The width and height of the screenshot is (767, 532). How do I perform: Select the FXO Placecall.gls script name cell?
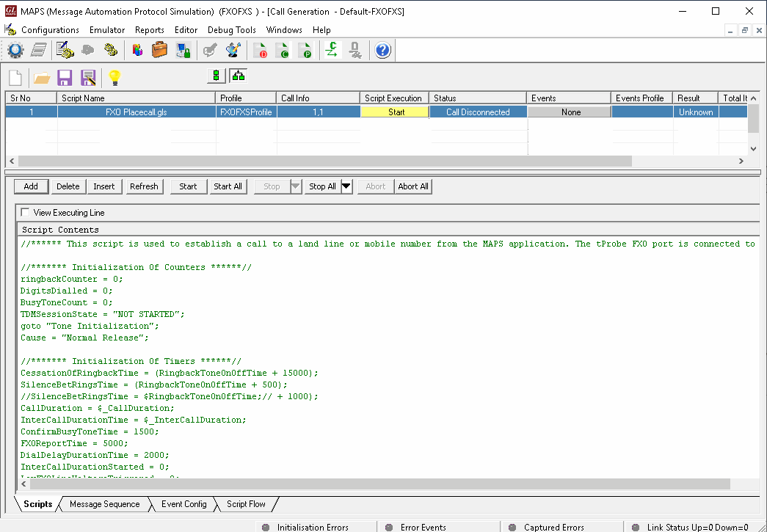coord(137,112)
